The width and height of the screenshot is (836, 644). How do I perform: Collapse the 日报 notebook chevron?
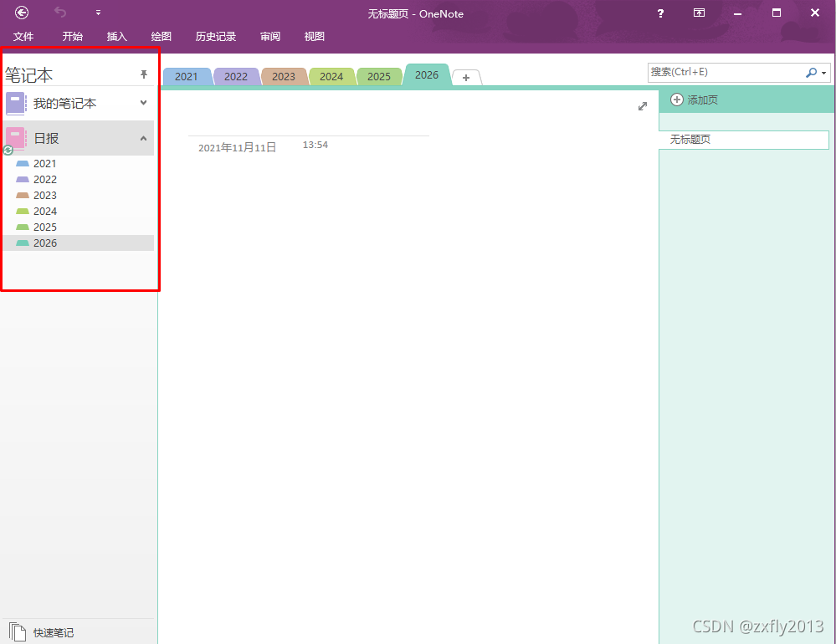(143, 139)
